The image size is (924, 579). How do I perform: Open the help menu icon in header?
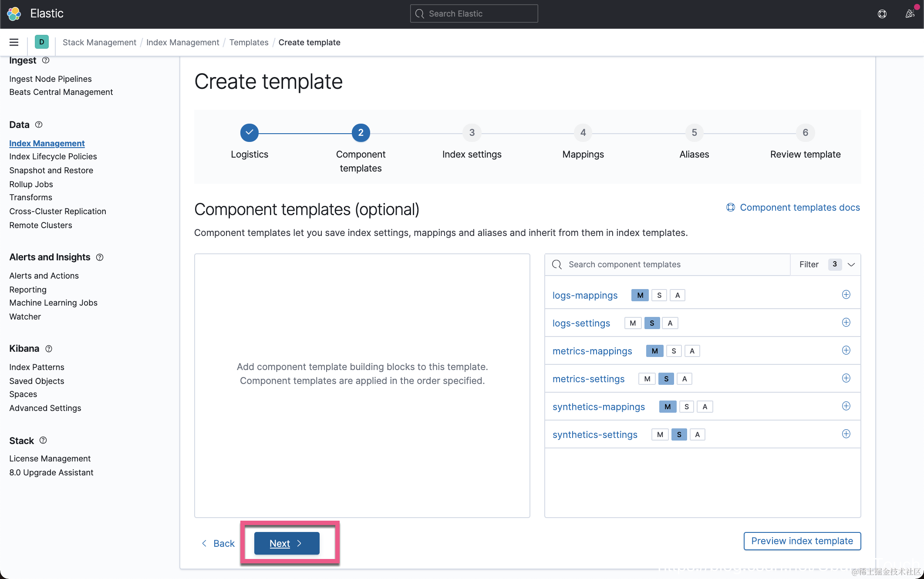point(882,14)
